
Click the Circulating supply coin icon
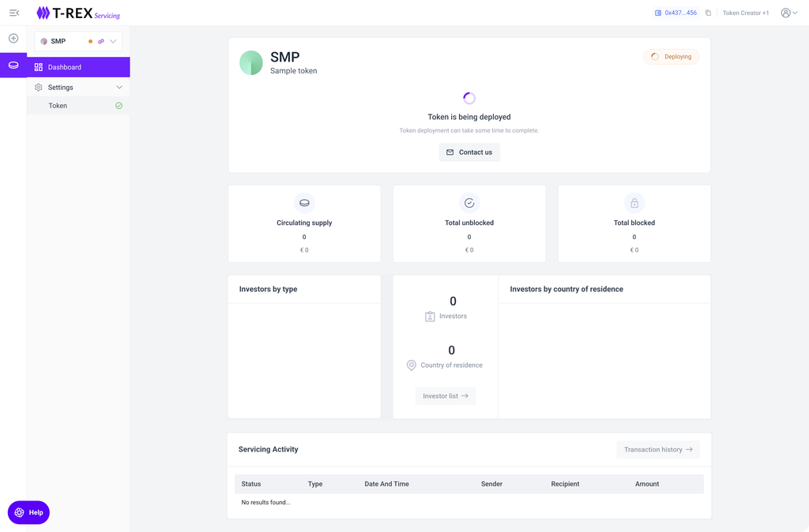pos(304,203)
